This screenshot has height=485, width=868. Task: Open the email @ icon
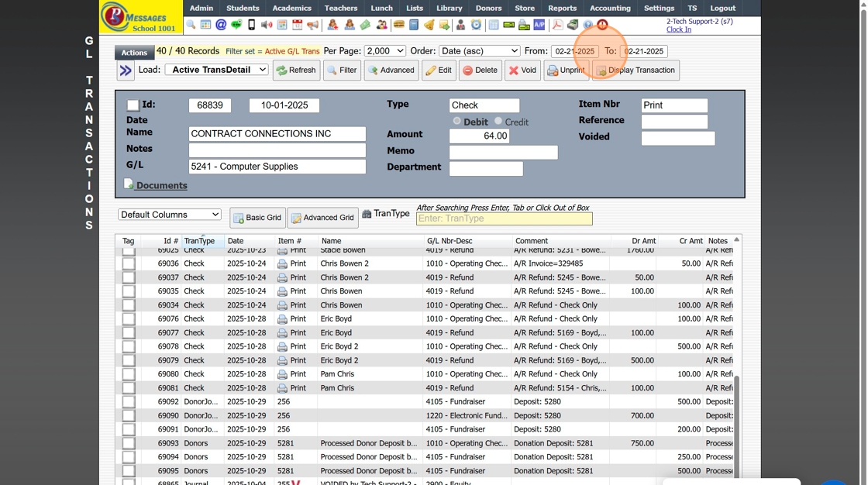point(221,25)
